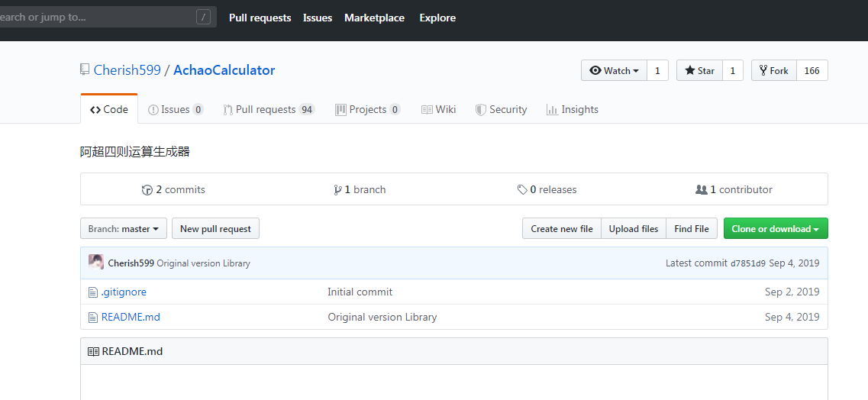868x400 pixels.
Task: Switch to the Issues tab
Action: click(x=176, y=109)
